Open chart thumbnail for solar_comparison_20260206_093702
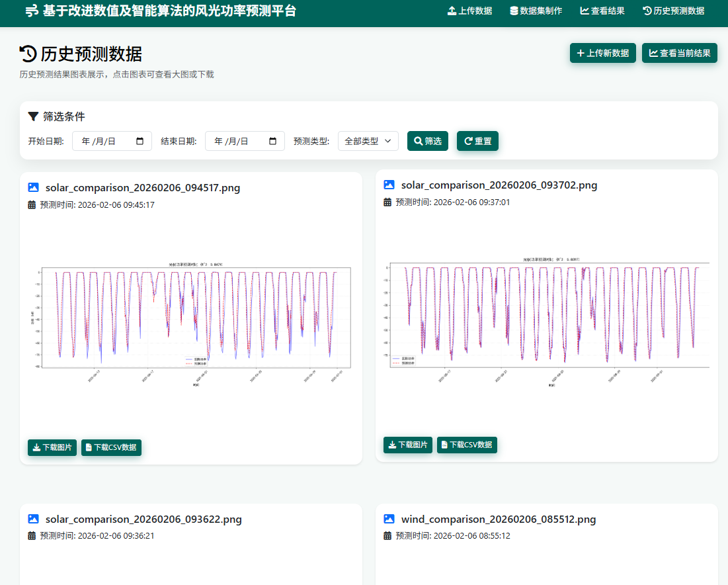The image size is (728, 585). pyautogui.click(x=546, y=322)
